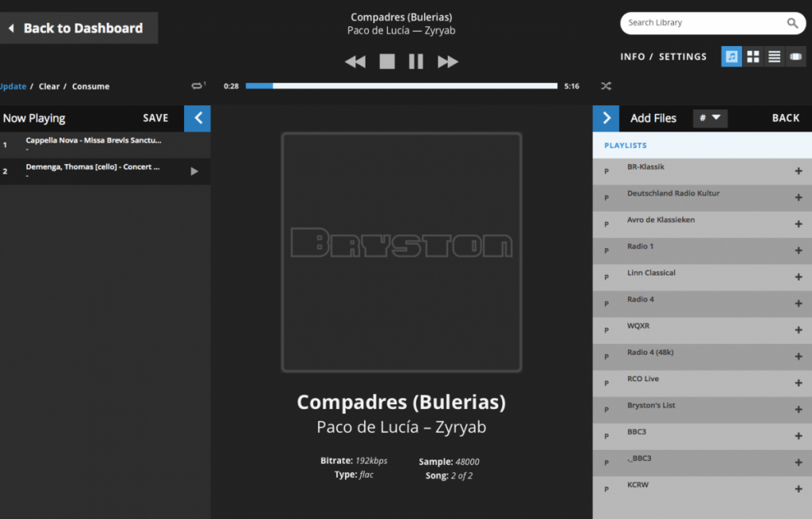
Task: Skip to next track with fast-forward
Action: click(448, 62)
